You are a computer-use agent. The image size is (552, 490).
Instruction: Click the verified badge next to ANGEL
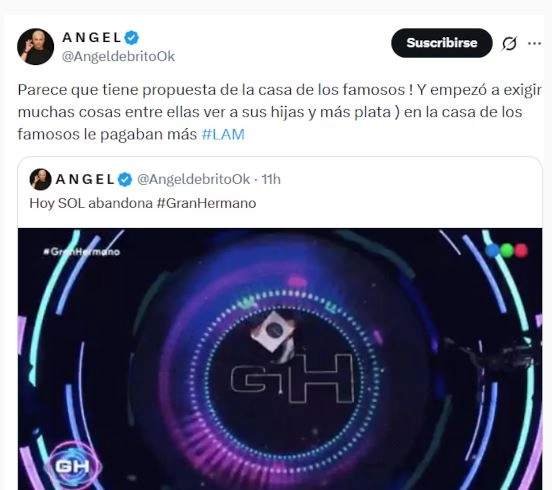tap(132, 38)
